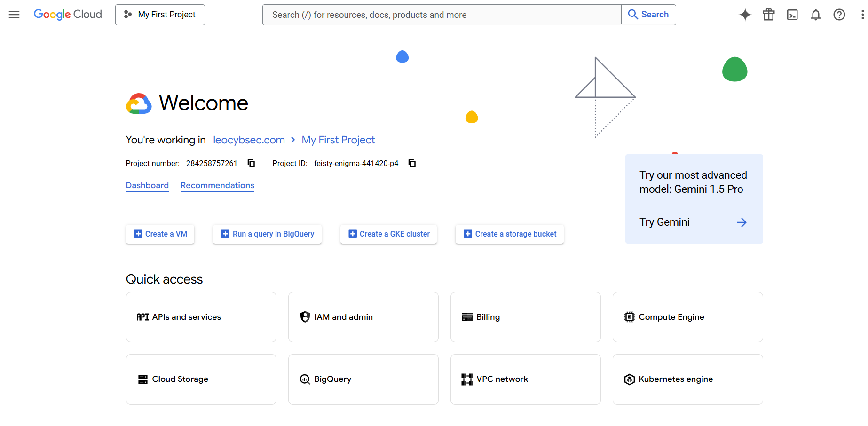Click the Create a VM button

(x=160, y=234)
